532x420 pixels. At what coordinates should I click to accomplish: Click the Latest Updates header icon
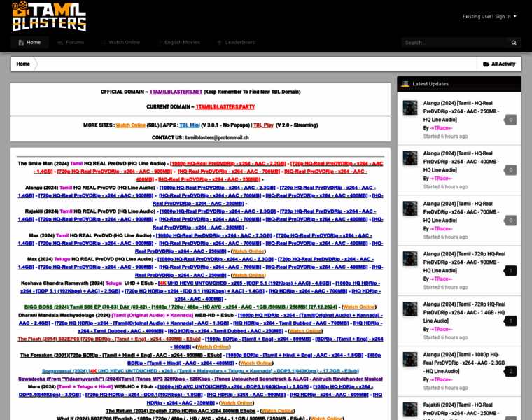click(x=405, y=84)
